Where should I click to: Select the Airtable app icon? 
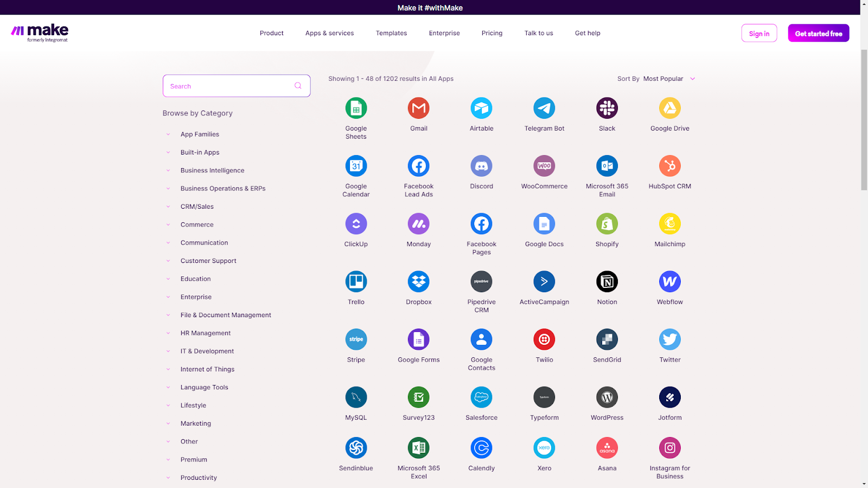point(481,108)
